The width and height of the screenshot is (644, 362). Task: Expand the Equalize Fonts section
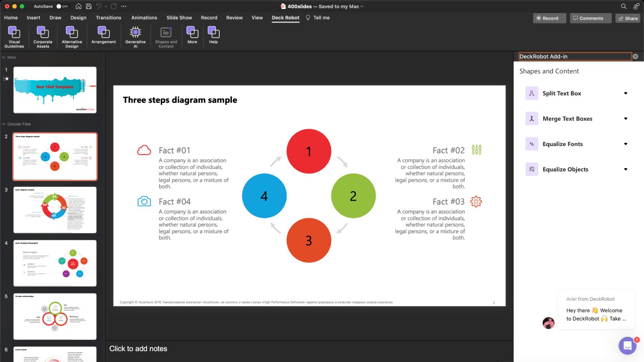626,144
